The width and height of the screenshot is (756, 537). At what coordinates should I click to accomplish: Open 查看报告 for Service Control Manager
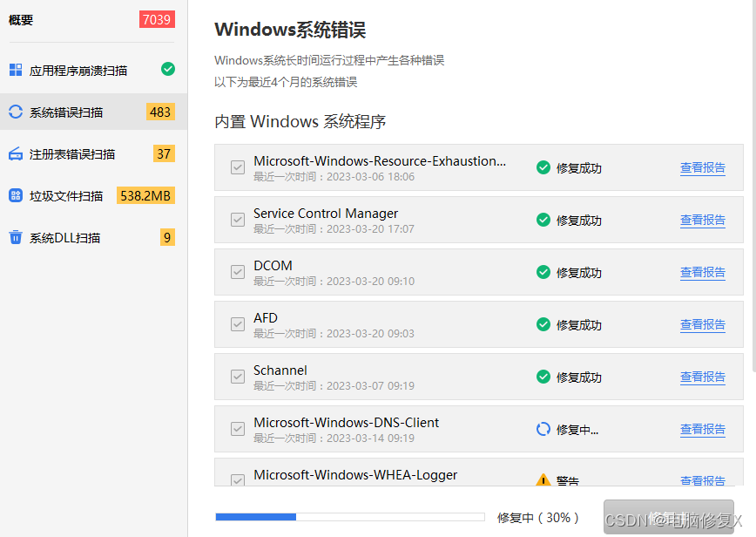pos(703,220)
